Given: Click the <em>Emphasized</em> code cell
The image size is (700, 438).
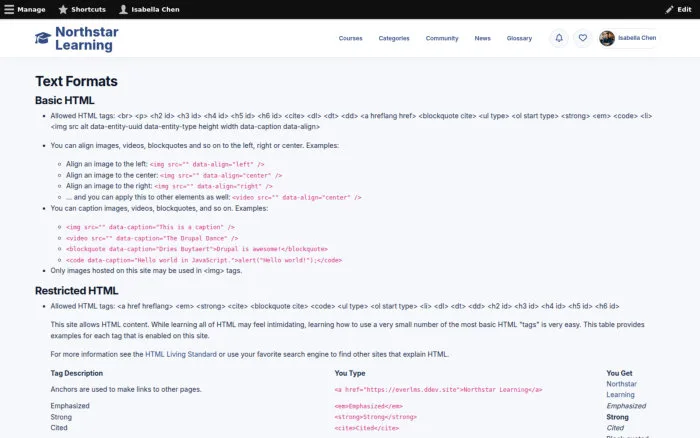Looking at the screenshot, I should (368, 406).
